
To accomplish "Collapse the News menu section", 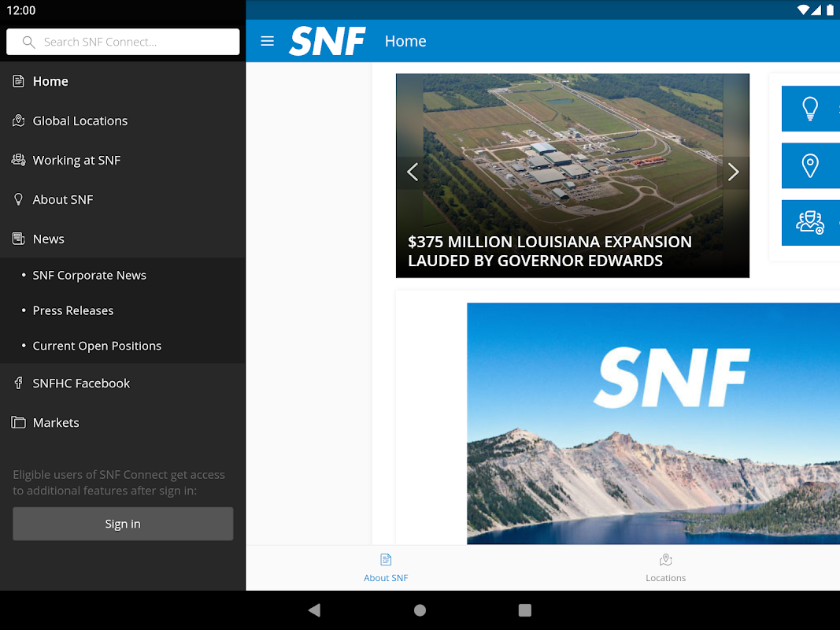I will point(123,239).
